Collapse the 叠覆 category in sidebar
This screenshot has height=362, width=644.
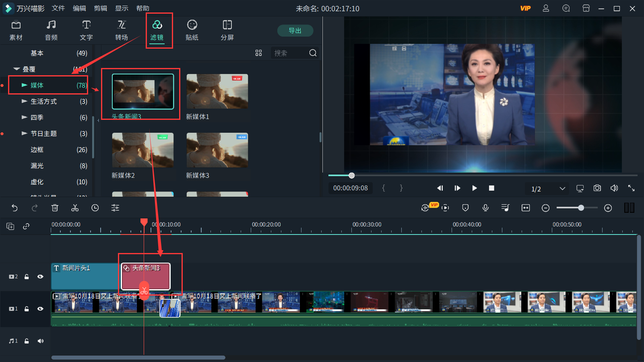(x=17, y=69)
